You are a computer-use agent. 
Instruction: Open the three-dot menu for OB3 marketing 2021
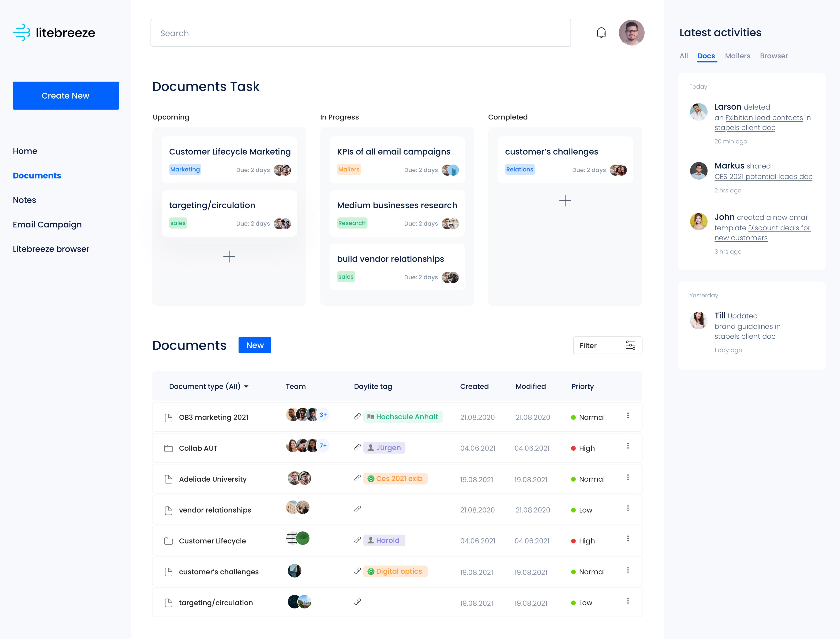(x=628, y=415)
